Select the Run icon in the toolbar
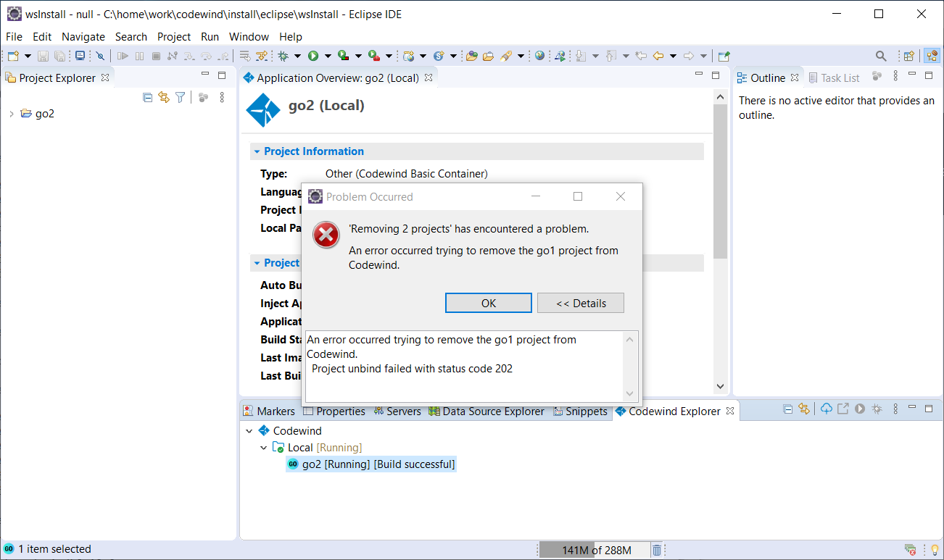 [312, 55]
